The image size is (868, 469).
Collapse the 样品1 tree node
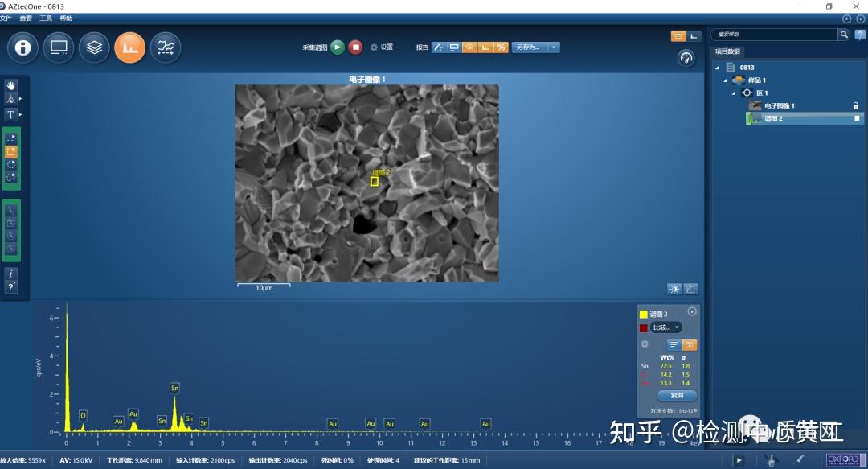[x=727, y=80]
